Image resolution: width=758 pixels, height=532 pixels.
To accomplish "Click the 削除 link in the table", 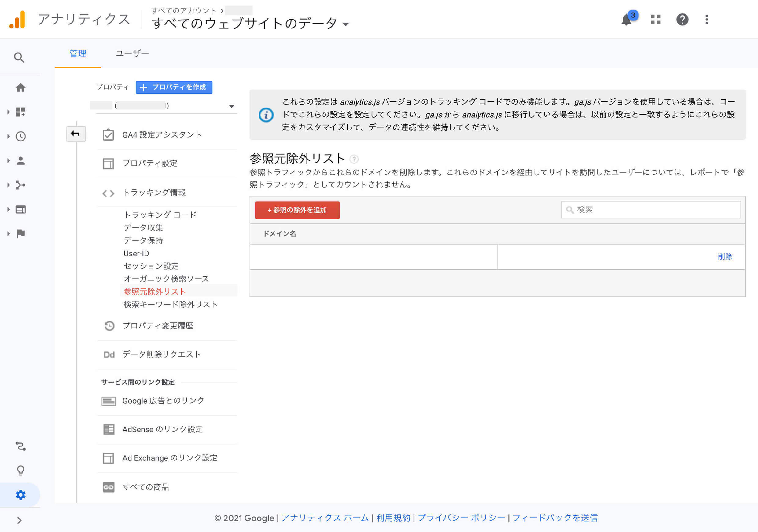I will click(725, 257).
